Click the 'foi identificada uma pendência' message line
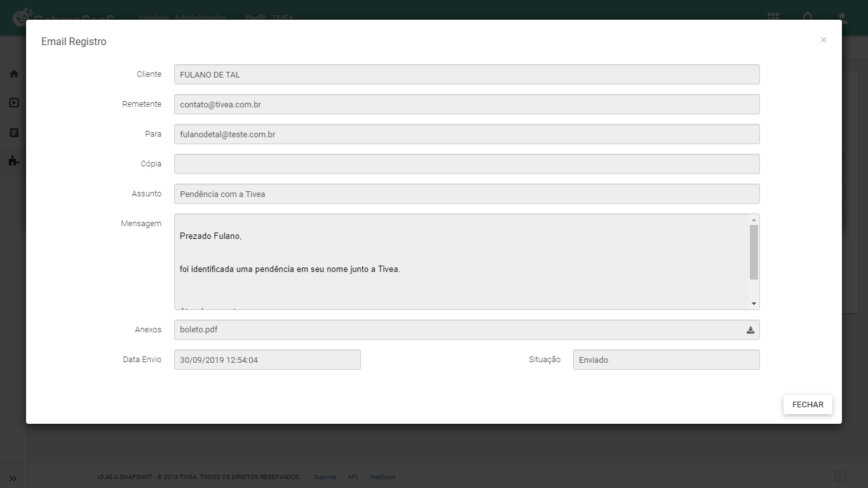This screenshot has height=488, width=868. (x=290, y=269)
